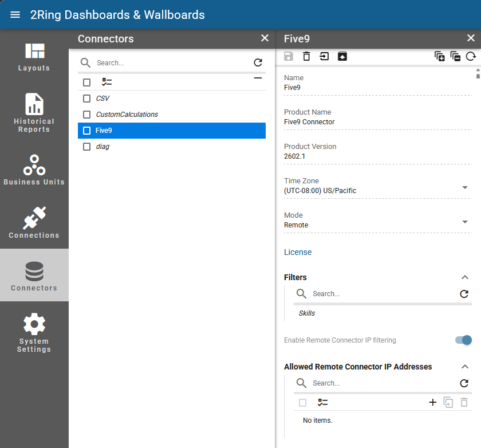Select the CustomCalculations connector row
Screen dimensions: 481x448
click(x=172, y=115)
